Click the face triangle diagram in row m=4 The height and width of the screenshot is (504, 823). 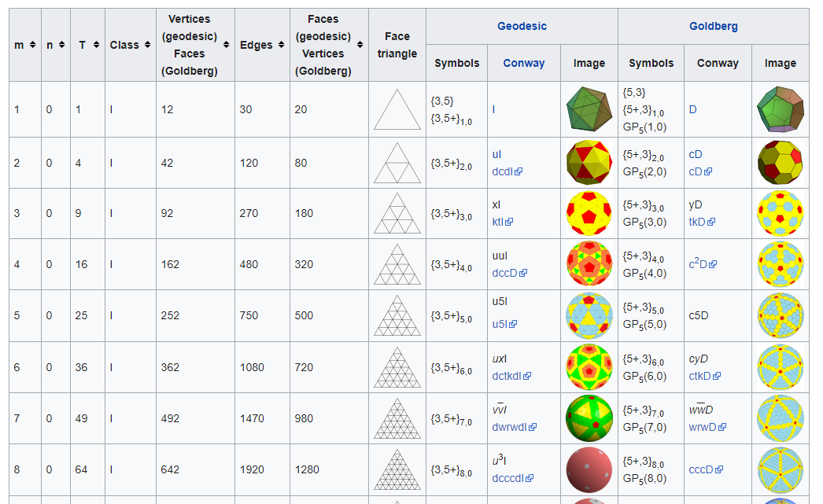(397, 263)
